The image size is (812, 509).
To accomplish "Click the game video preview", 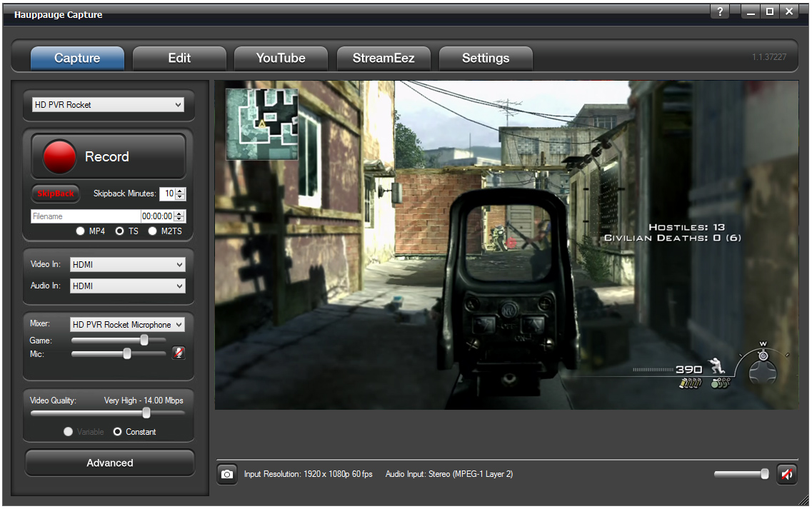I will click(x=506, y=245).
